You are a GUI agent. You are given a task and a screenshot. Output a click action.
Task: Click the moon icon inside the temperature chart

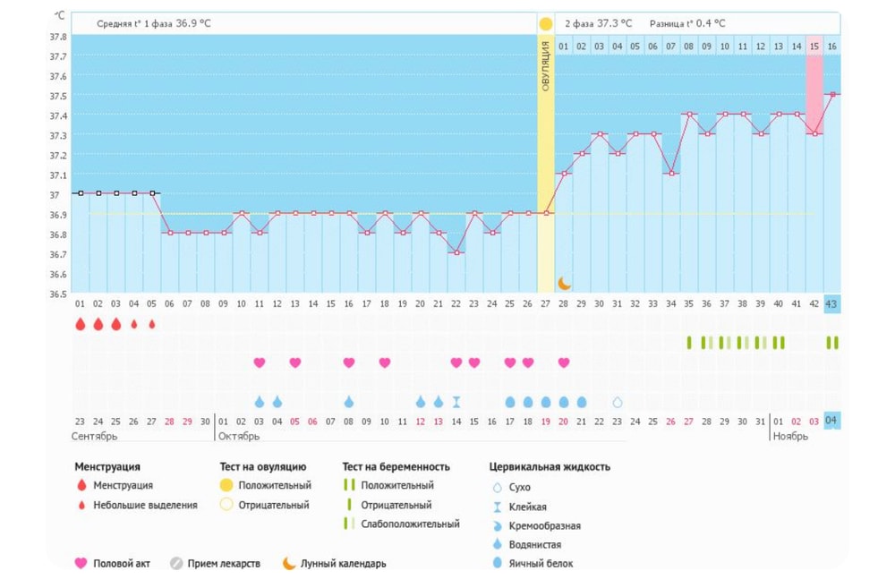(x=564, y=283)
